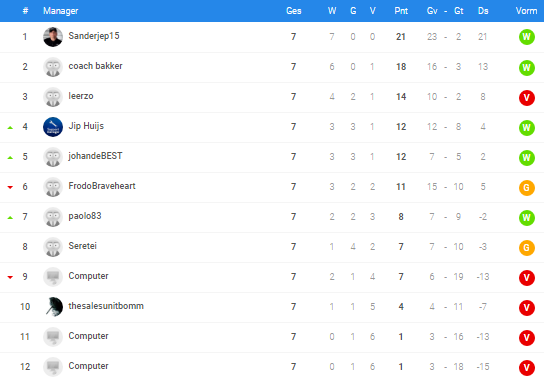Click Jip Huijs's blue avatar icon
This screenshot has height=382, width=545.
tap(53, 127)
